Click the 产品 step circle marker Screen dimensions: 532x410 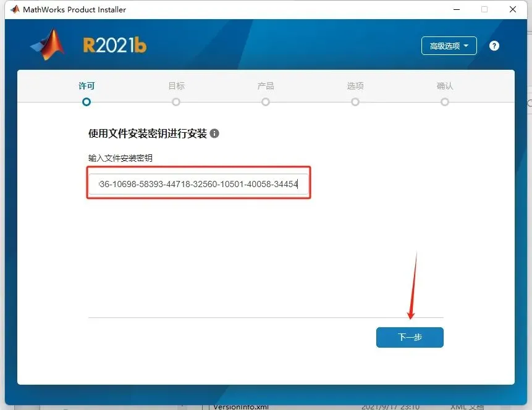click(266, 102)
